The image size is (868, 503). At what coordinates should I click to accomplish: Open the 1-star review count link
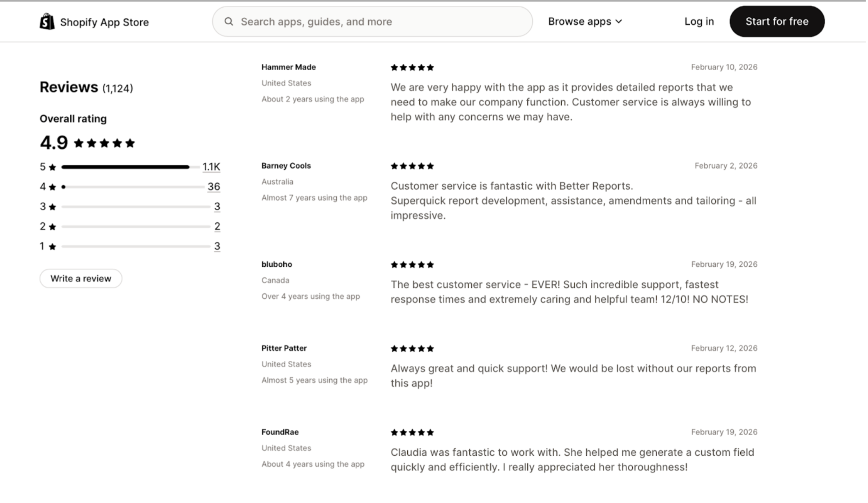[x=217, y=246]
